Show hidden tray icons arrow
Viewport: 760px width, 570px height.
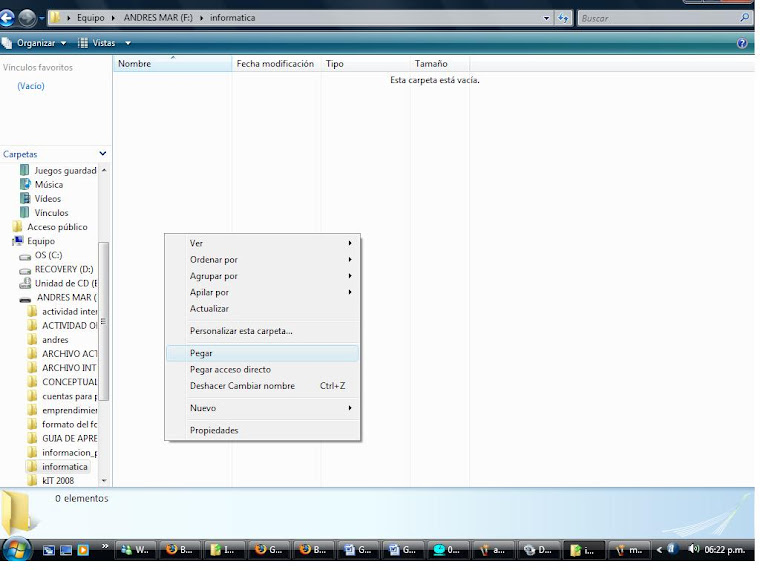(x=659, y=550)
